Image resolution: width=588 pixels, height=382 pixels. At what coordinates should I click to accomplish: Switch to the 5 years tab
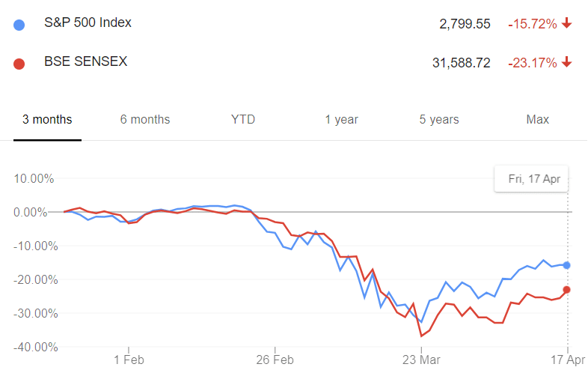coord(439,120)
